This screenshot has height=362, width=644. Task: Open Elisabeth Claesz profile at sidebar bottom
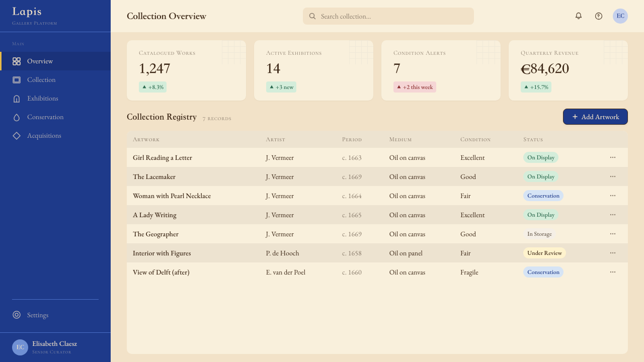pyautogui.click(x=55, y=347)
